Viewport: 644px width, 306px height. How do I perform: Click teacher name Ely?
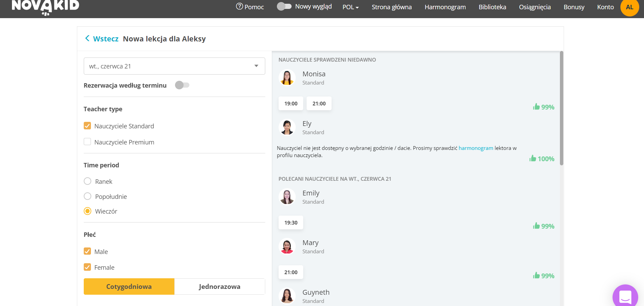(x=307, y=124)
